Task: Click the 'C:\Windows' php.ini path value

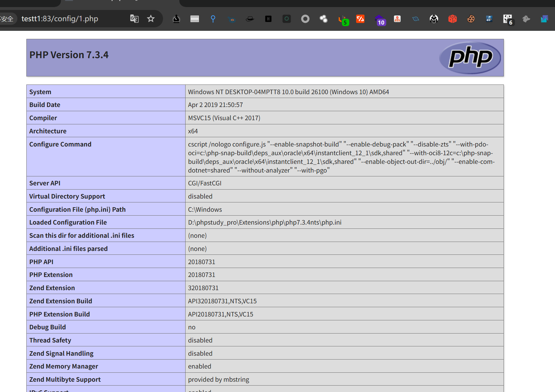Action: [205, 209]
